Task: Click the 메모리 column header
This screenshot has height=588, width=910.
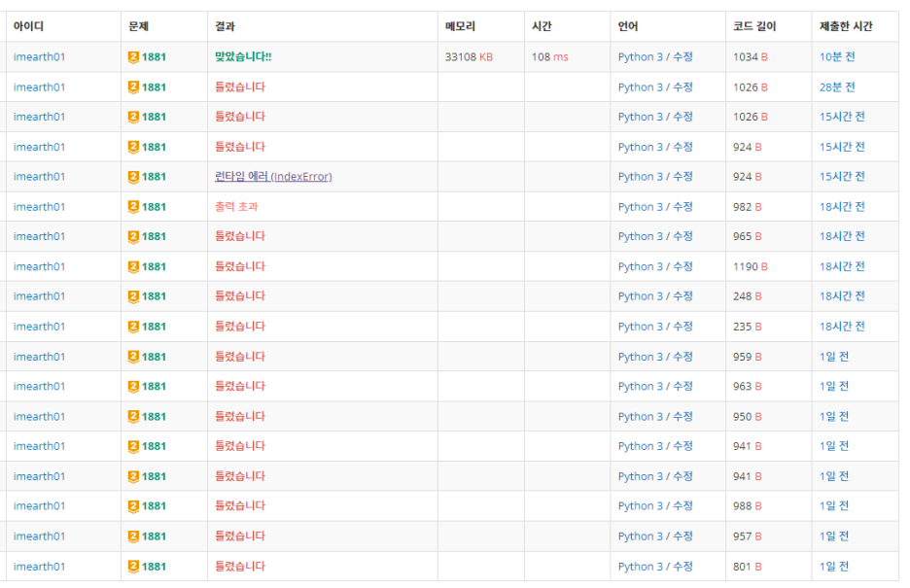Action: click(460, 26)
